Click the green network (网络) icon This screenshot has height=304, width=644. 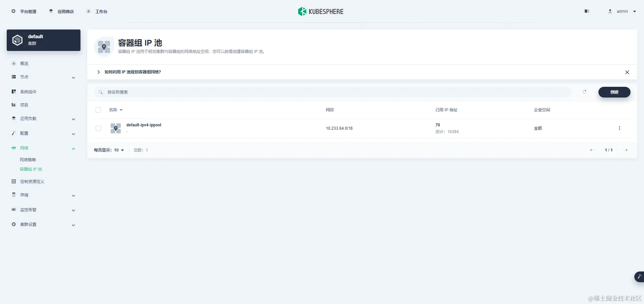click(14, 148)
